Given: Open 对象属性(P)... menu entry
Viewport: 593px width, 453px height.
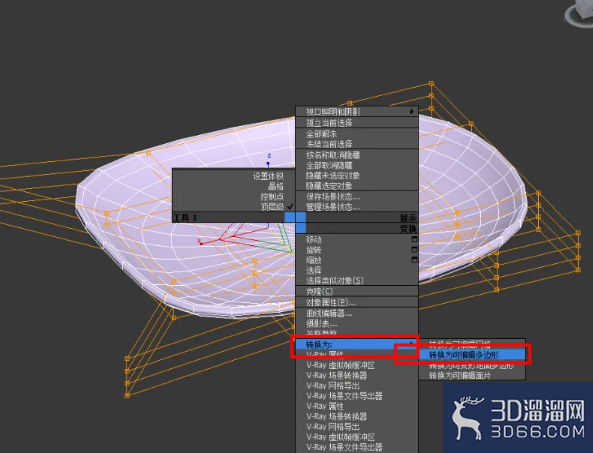Looking at the screenshot, I should [357, 303].
